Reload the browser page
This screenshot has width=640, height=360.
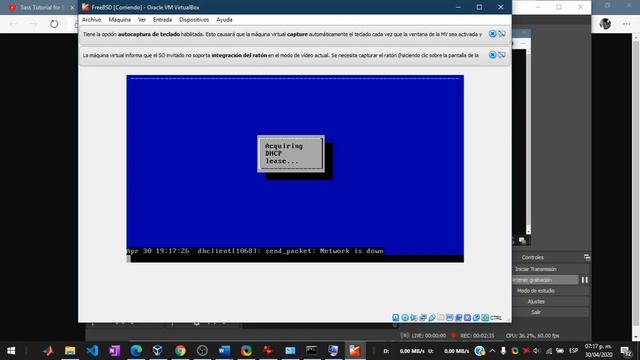[54, 24]
